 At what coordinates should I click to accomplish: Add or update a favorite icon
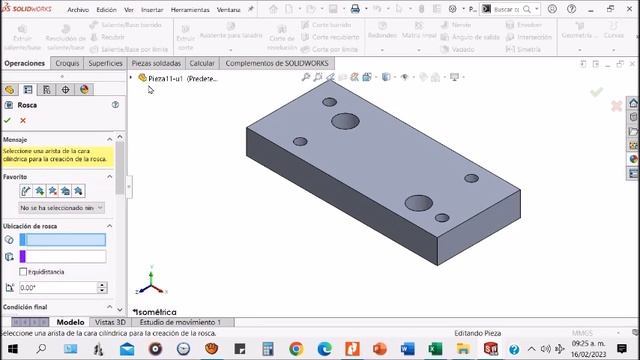point(40,191)
